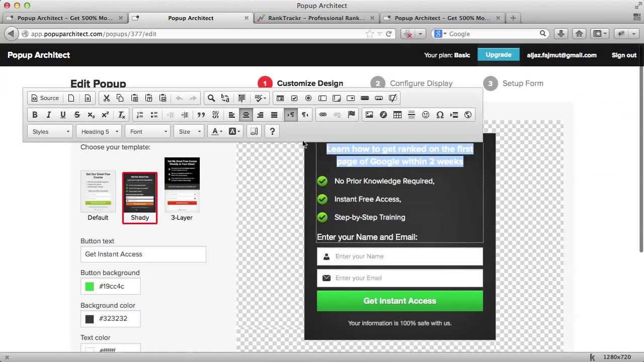Create a Div container
644x362 pixels.
(215, 115)
